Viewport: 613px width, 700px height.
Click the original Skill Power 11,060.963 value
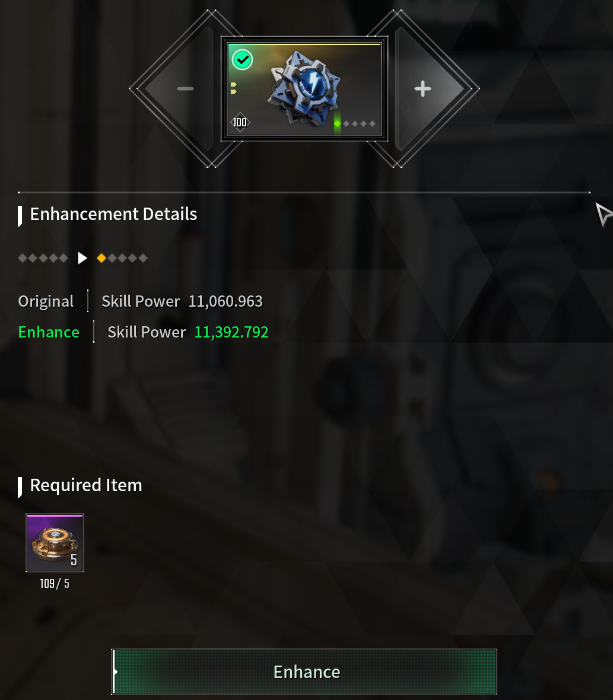coord(225,301)
